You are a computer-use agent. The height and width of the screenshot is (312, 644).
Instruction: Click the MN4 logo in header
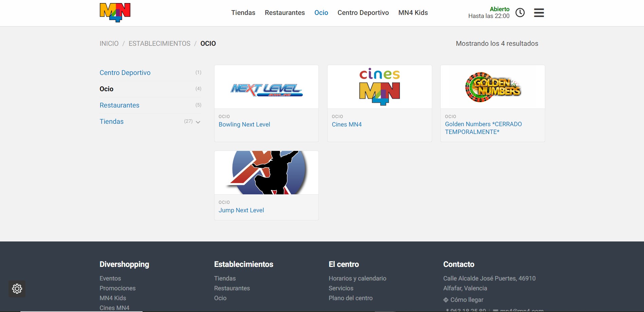(115, 13)
